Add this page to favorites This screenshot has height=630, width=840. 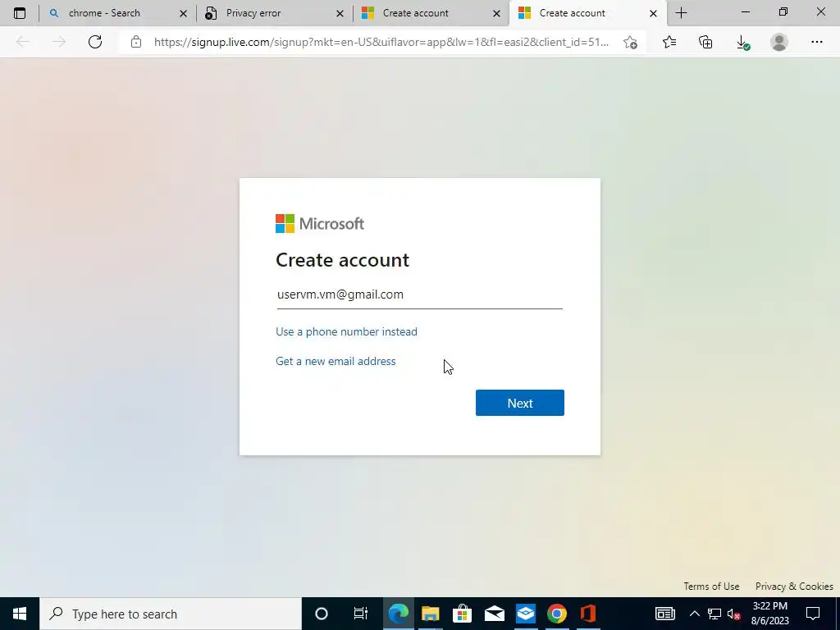(x=631, y=42)
